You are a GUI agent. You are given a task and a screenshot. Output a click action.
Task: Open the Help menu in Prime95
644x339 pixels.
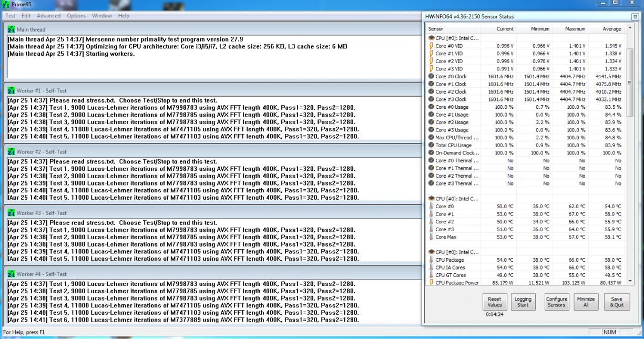124,16
